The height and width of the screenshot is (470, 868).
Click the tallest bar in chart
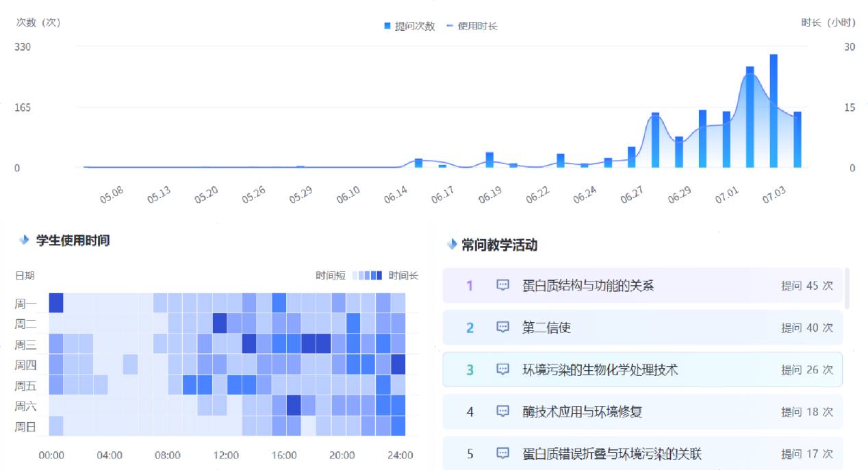[774, 111]
